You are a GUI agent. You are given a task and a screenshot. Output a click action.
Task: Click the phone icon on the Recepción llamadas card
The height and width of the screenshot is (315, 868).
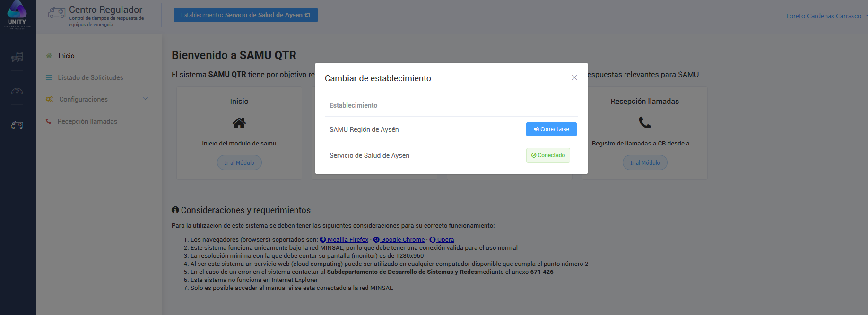(x=644, y=123)
